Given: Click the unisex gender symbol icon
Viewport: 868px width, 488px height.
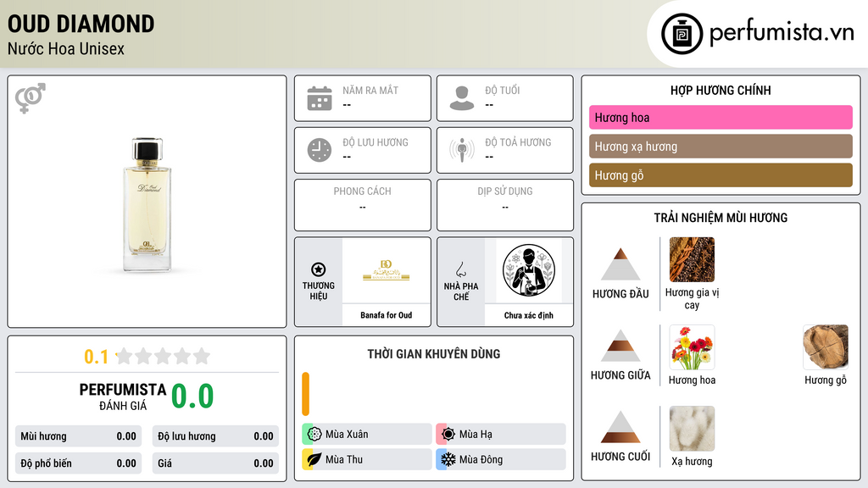Looking at the screenshot, I should pyautogui.click(x=30, y=98).
